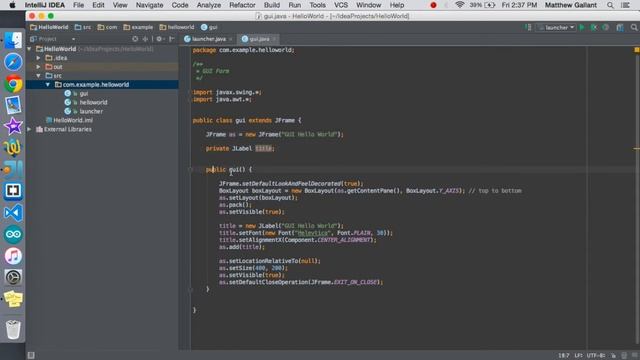
Task: Collapse the com.example.helloworld package
Action: click(x=48, y=85)
